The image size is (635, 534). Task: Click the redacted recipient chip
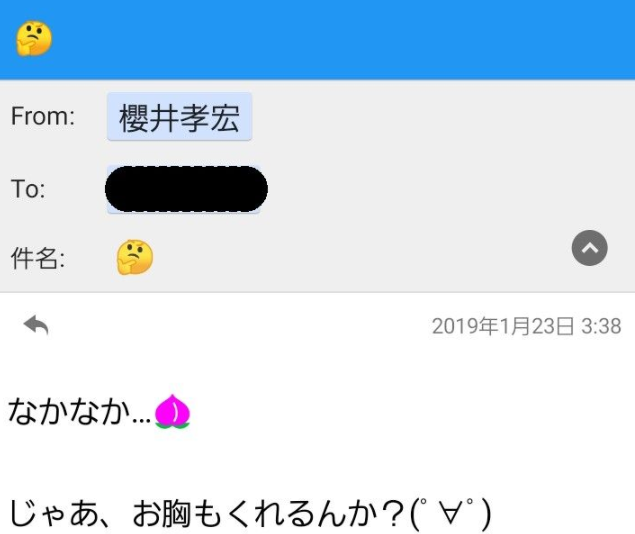point(186,189)
